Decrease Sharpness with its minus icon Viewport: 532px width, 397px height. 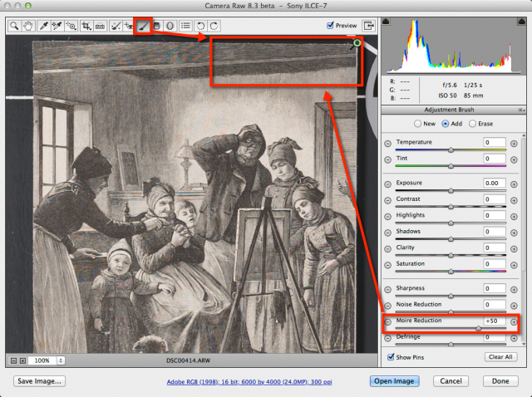388,290
